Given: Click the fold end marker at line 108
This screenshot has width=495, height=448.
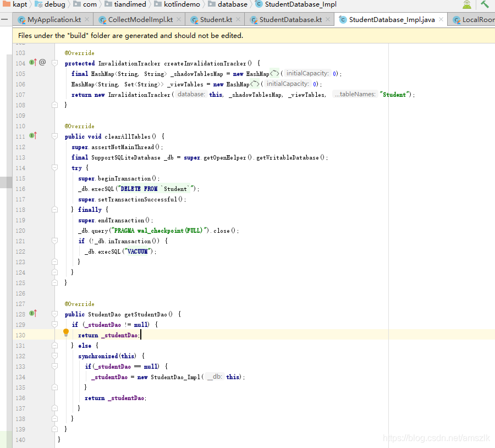Looking at the screenshot, I should 54,105.
